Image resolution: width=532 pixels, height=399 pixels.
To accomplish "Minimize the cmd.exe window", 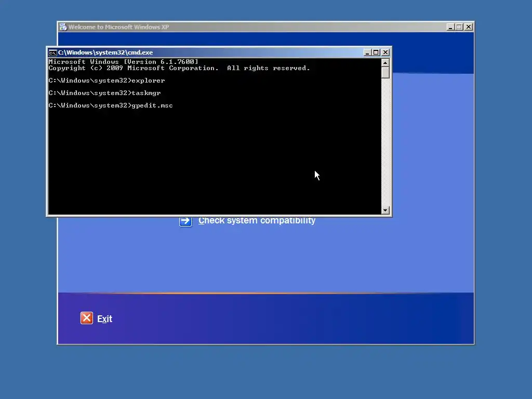I will coord(367,52).
